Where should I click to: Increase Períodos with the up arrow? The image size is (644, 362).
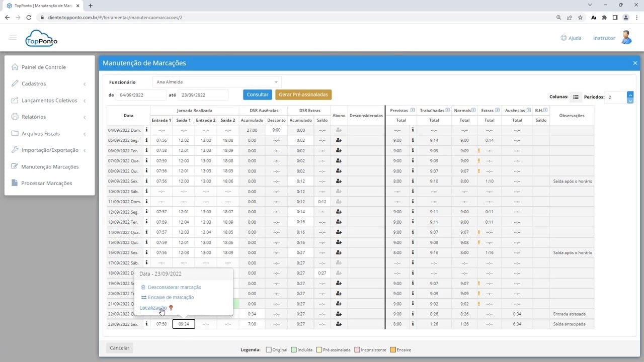click(630, 95)
